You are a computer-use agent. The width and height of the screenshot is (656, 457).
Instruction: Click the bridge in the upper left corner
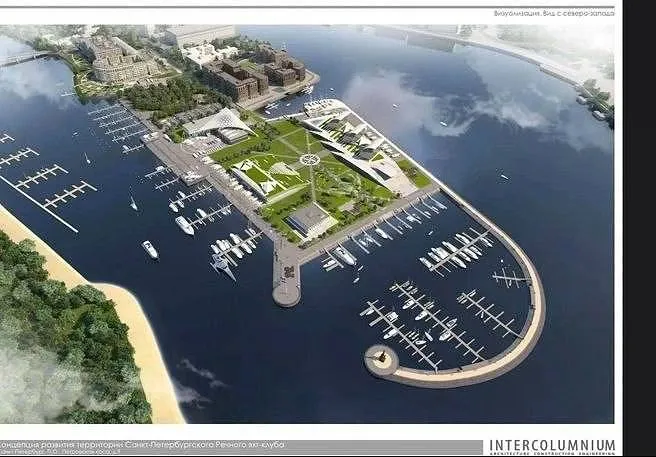point(25,58)
